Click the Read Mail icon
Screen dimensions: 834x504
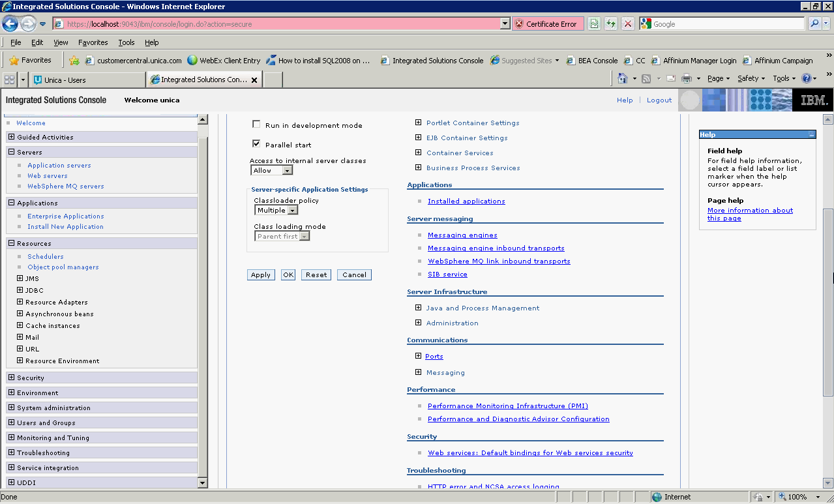(670, 78)
